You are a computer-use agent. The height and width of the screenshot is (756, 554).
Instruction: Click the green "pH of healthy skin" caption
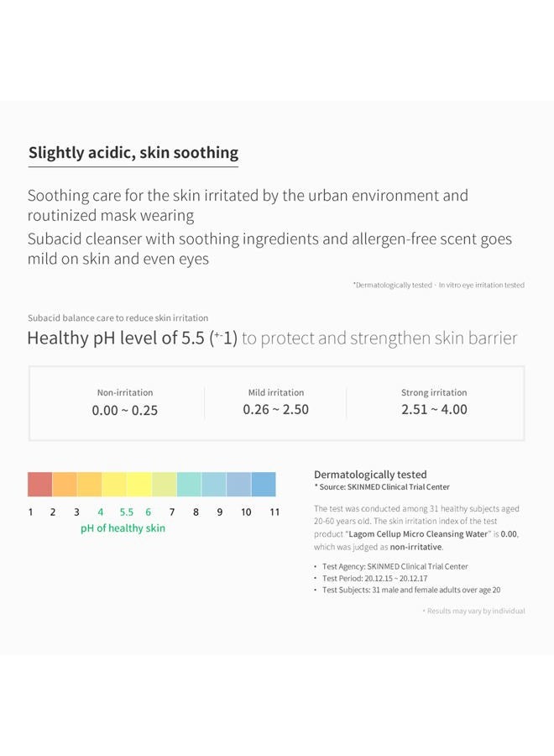[123, 528]
